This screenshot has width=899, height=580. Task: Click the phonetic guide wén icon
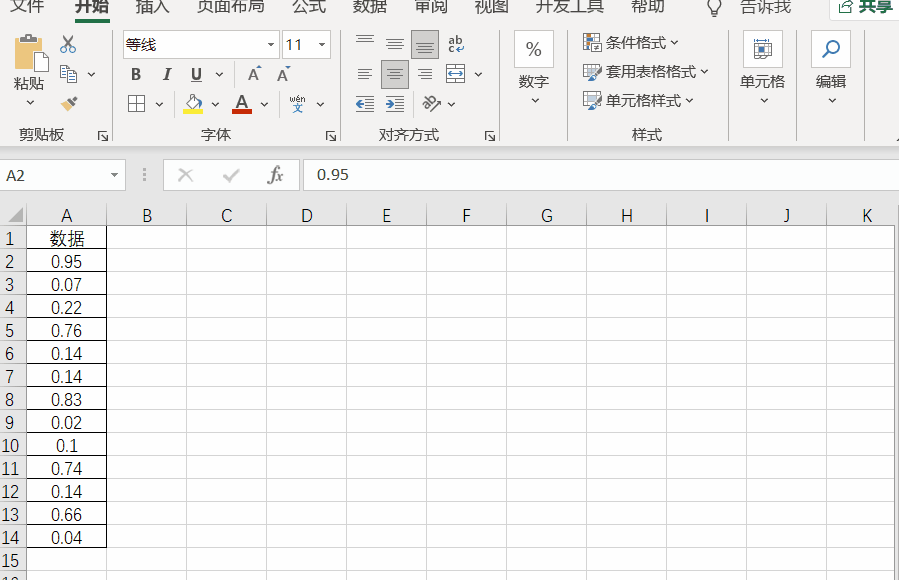click(298, 104)
